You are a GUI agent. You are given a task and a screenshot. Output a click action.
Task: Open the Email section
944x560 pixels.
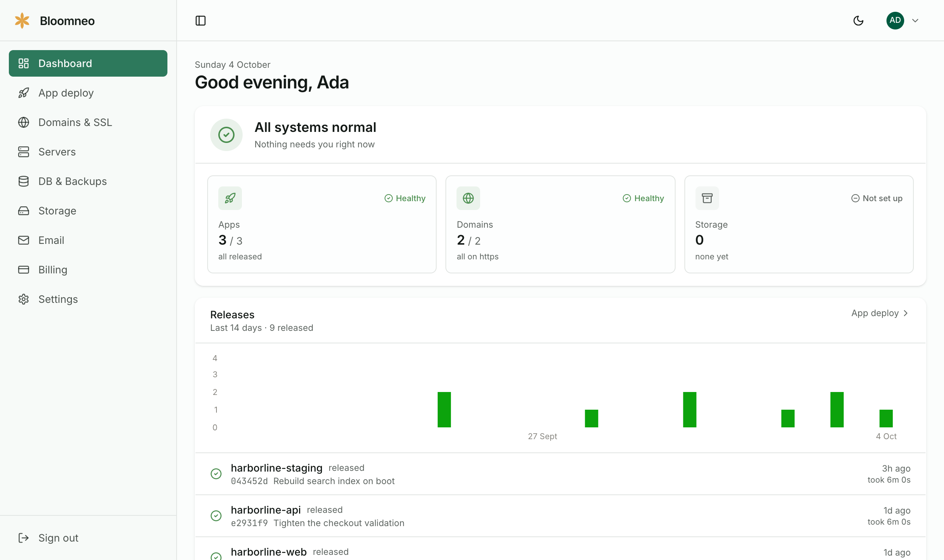88,240
